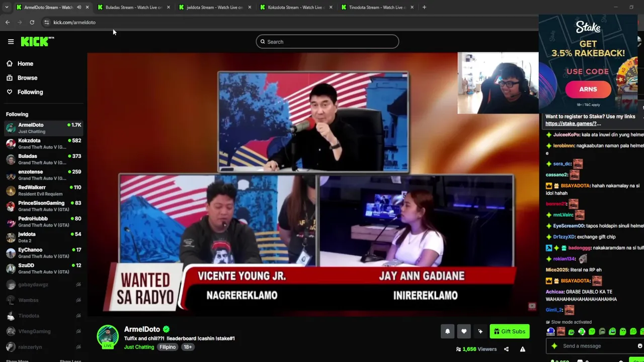Focus the Search field

[327, 42]
